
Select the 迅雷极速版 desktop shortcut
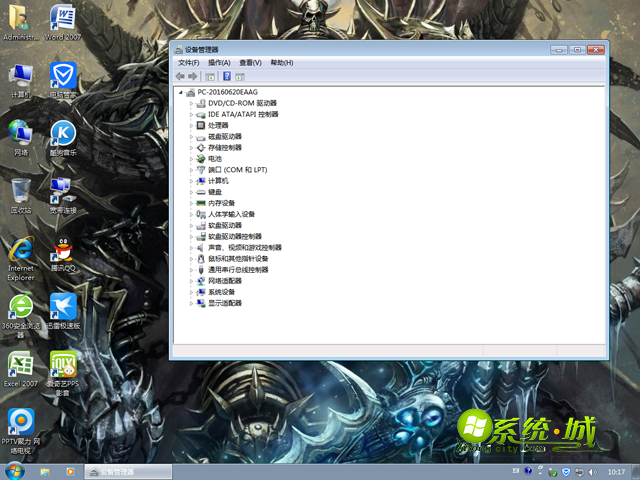pos(63,311)
